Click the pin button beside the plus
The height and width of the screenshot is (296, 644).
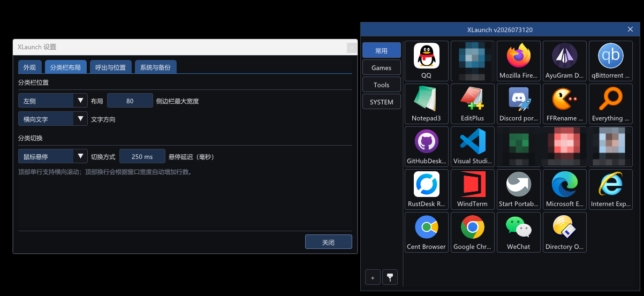pos(390,277)
